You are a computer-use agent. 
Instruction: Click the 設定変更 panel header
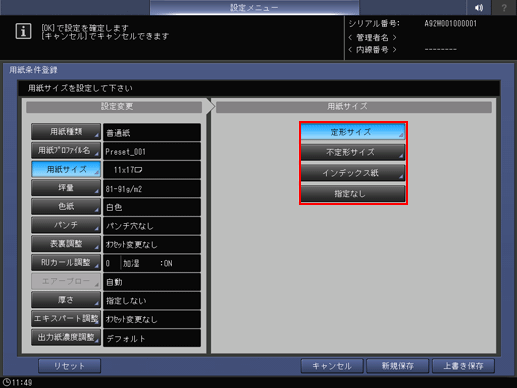coord(114,107)
